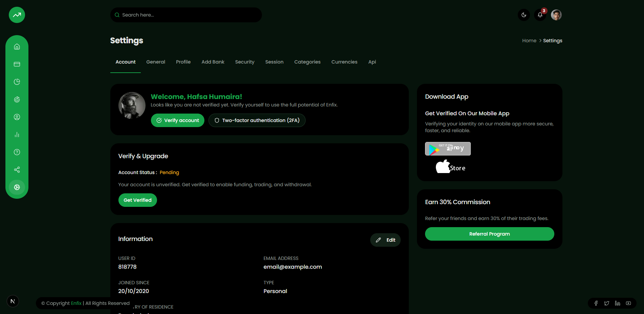644x314 pixels.
Task: Switch to the Add Bank tab
Action: point(213,62)
